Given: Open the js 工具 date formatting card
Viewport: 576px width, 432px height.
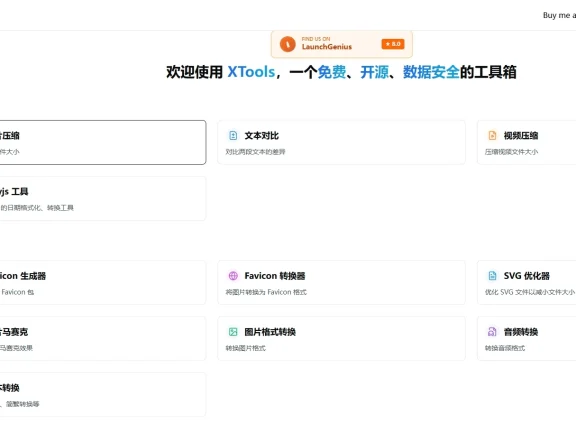Looking at the screenshot, I should coord(103,199).
